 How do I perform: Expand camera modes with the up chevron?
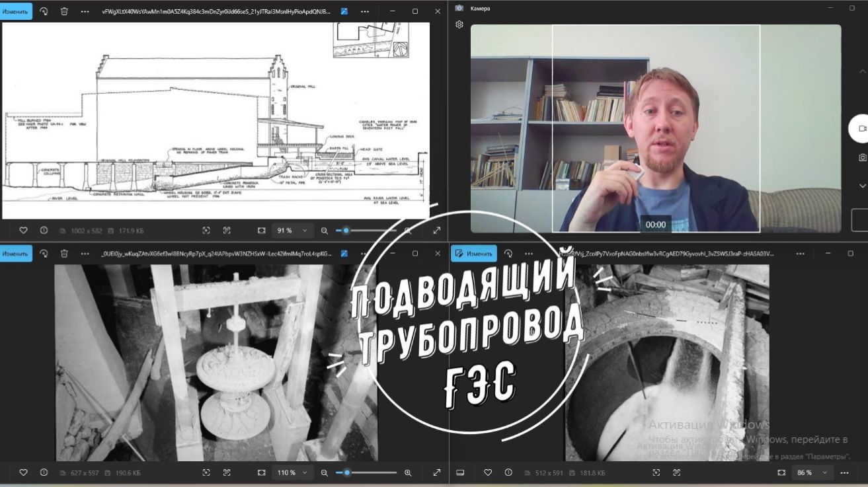tap(862, 71)
